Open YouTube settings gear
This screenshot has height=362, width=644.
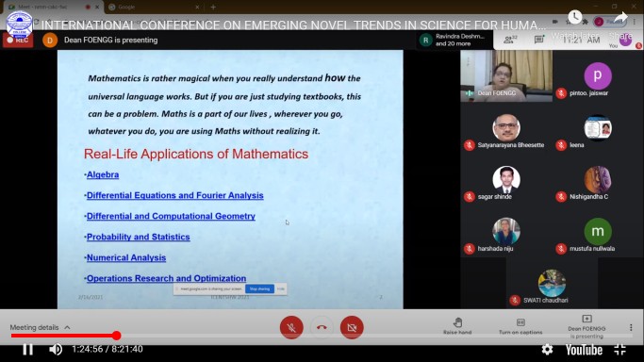pyautogui.click(x=547, y=350)
